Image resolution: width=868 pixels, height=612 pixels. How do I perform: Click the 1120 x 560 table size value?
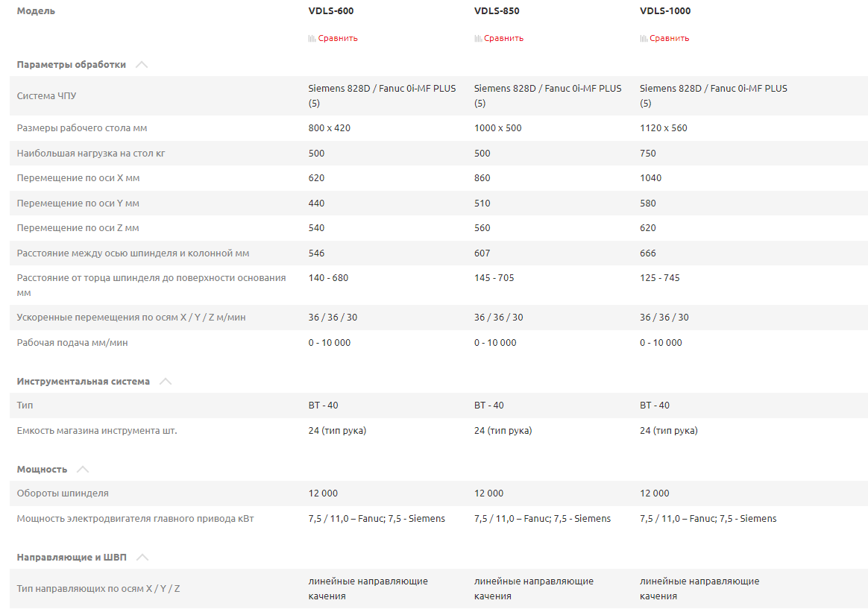pos(663,128)
